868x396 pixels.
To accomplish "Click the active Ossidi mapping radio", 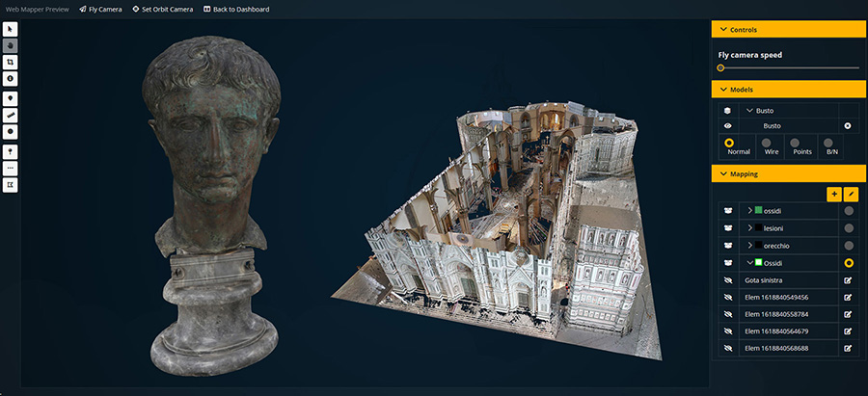I will 849,263.
